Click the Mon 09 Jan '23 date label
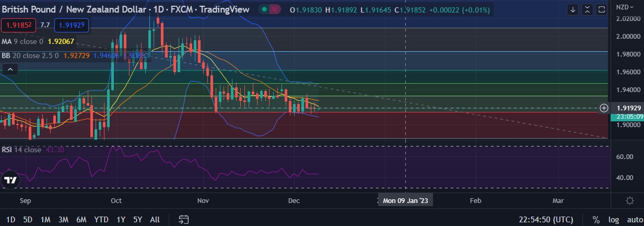This screenshot has height=226, width=644. 407,200
